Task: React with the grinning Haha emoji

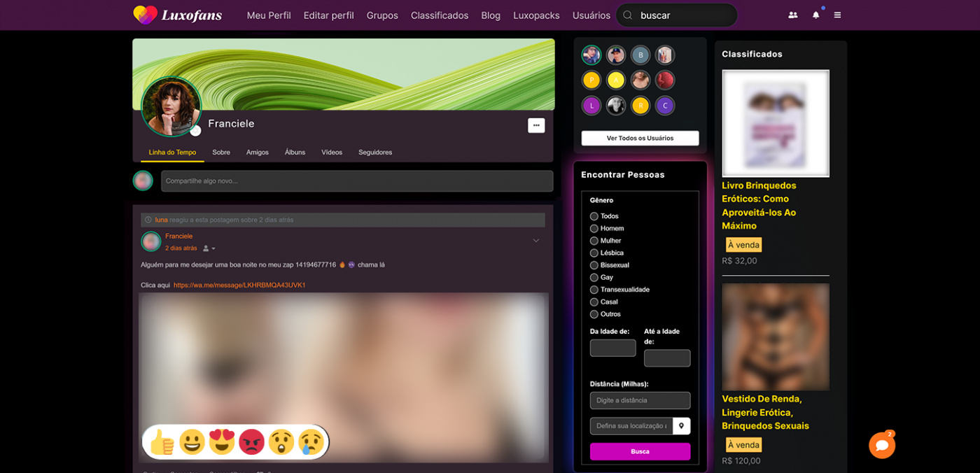Action: pyautogui.click(x=192, y=442)
